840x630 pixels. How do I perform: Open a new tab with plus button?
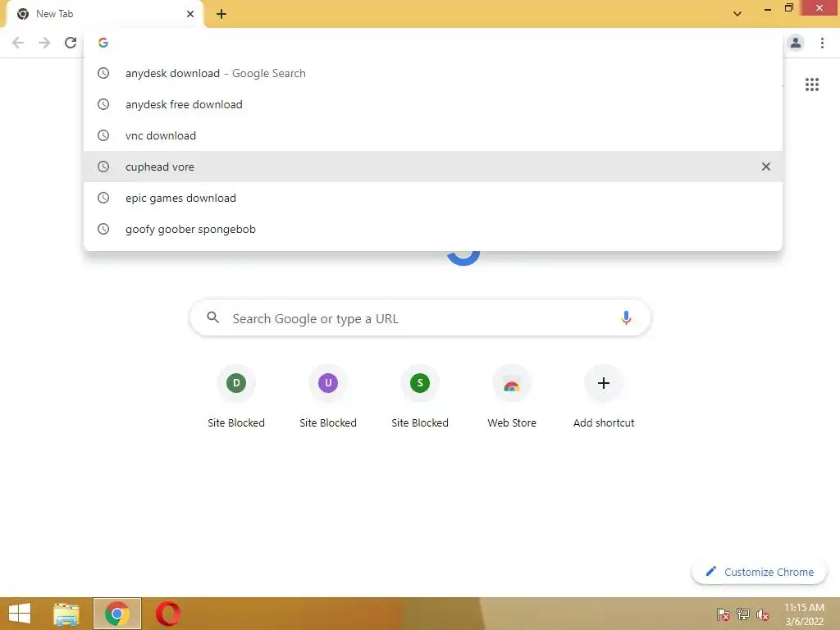tap(221, 14)
